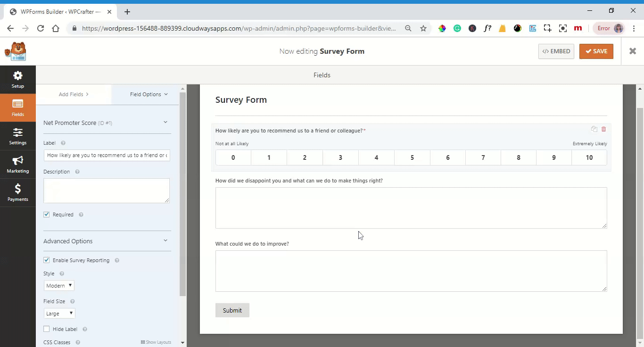Toggle Enable Survey Reporting checkbox
The image size is (644, 347).
(x=46, y=260)
